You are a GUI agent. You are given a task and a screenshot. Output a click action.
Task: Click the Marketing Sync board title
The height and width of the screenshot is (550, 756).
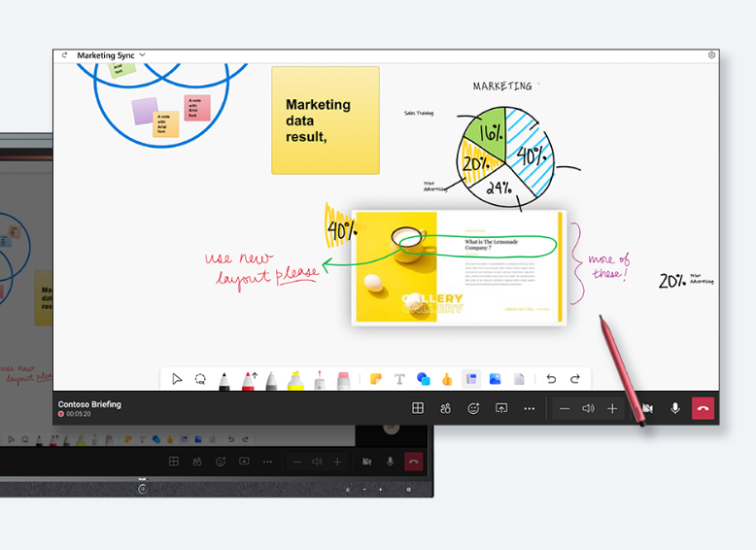[106, 55]
